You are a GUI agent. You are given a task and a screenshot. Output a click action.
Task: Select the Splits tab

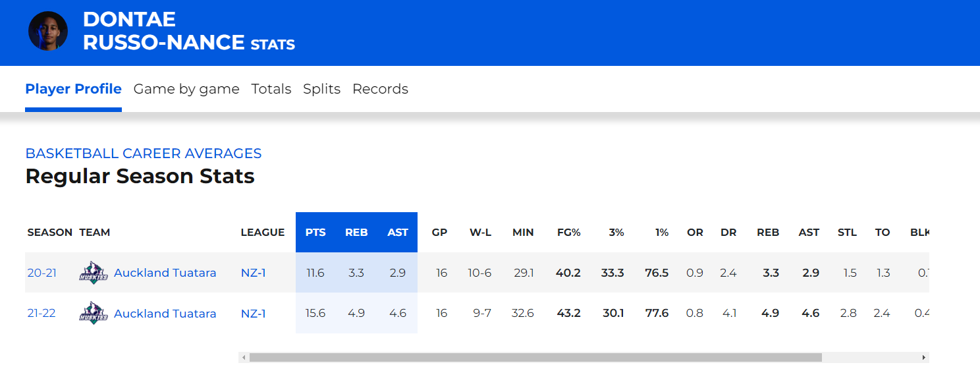(321, 89)
